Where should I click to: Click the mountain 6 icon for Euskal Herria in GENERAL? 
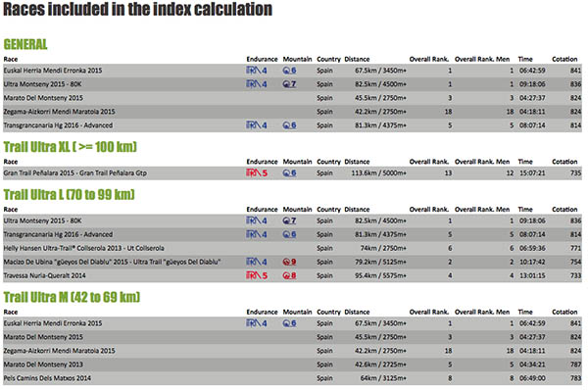pyautogui.click(x=289, y=71)
